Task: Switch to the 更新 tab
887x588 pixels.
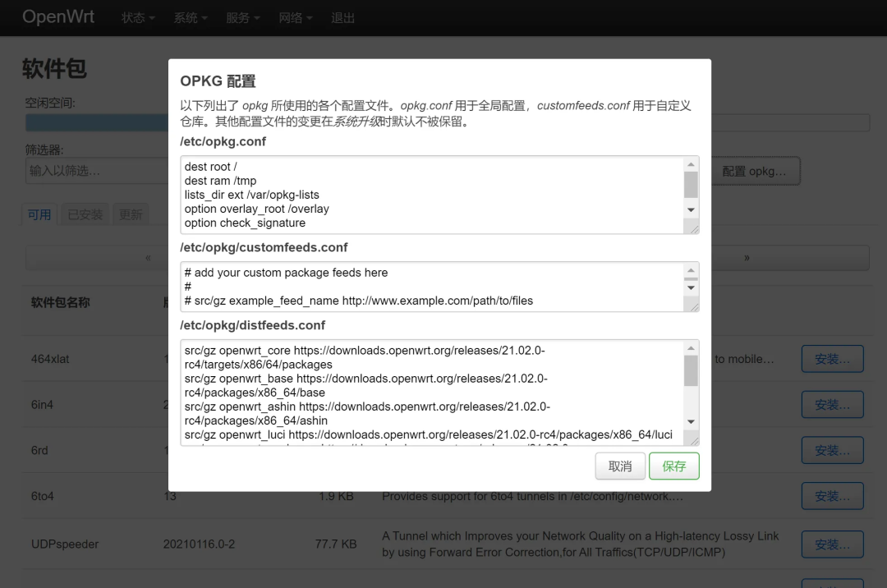Action: click(131, 214)
